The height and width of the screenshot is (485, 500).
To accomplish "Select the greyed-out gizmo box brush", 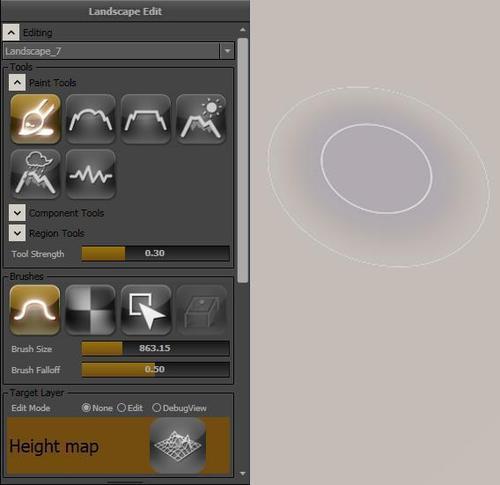I will point(201,310).
